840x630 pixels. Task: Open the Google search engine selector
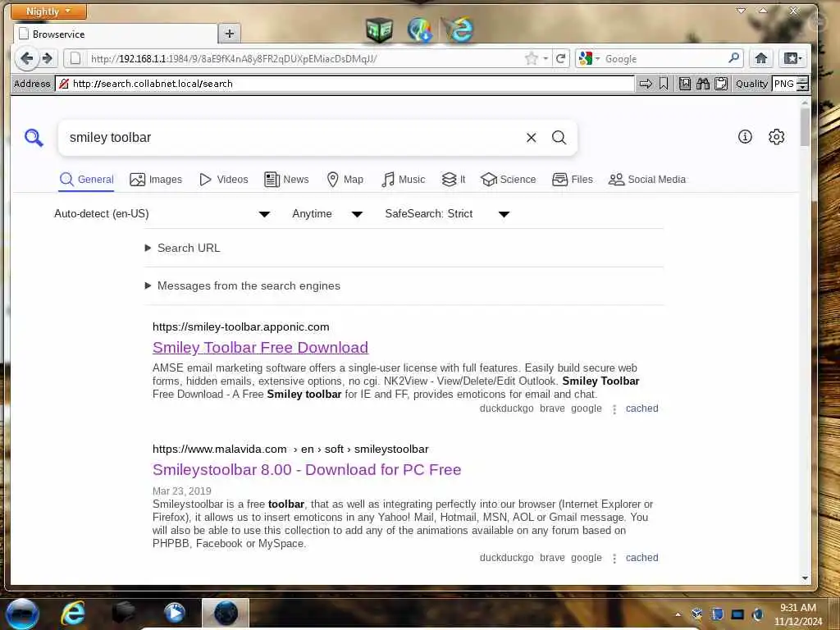(589, 58)
